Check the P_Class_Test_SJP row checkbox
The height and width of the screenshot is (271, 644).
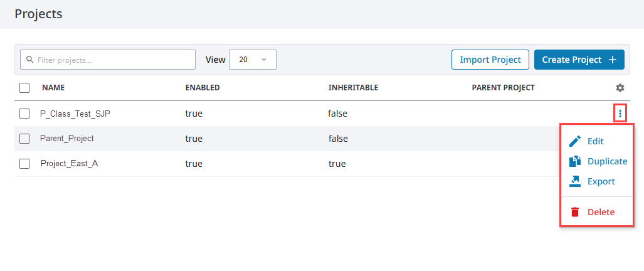click(x=24, y=114)
